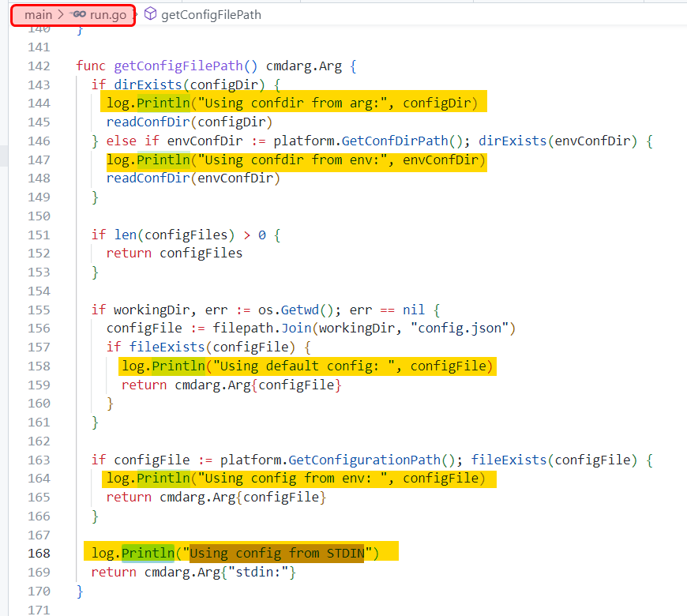Click the chevron between main and run.go

60,15
